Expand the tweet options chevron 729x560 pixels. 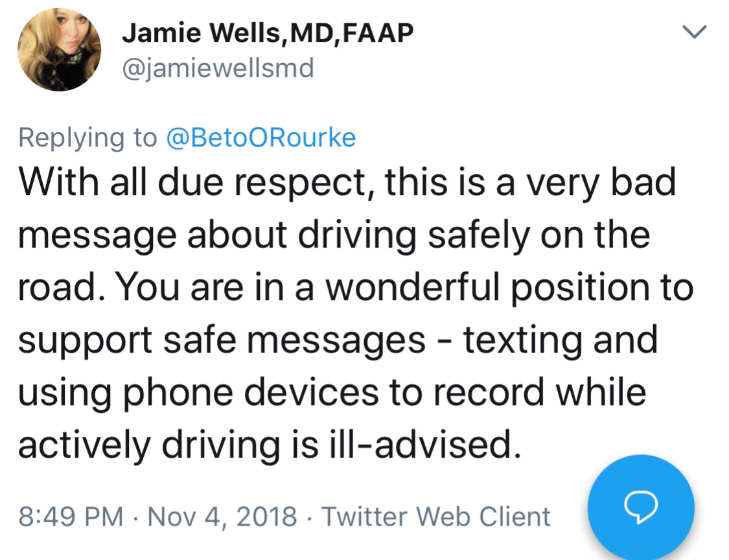(695, 32)
